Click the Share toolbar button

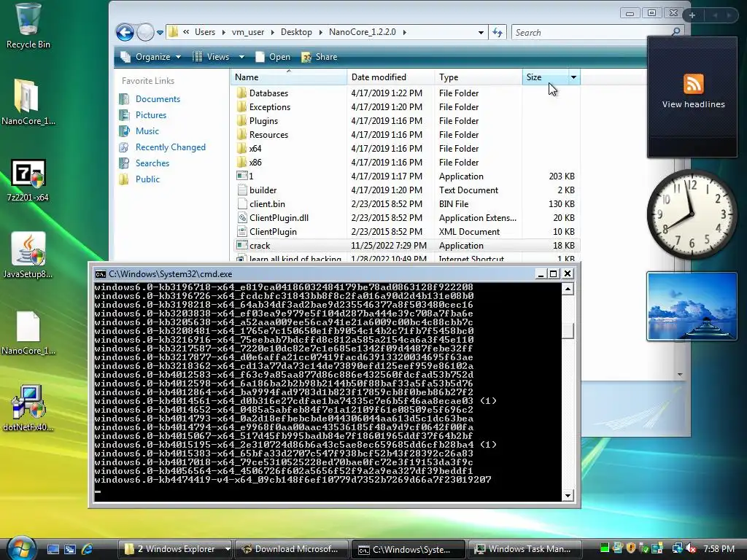tap(320, 57)
